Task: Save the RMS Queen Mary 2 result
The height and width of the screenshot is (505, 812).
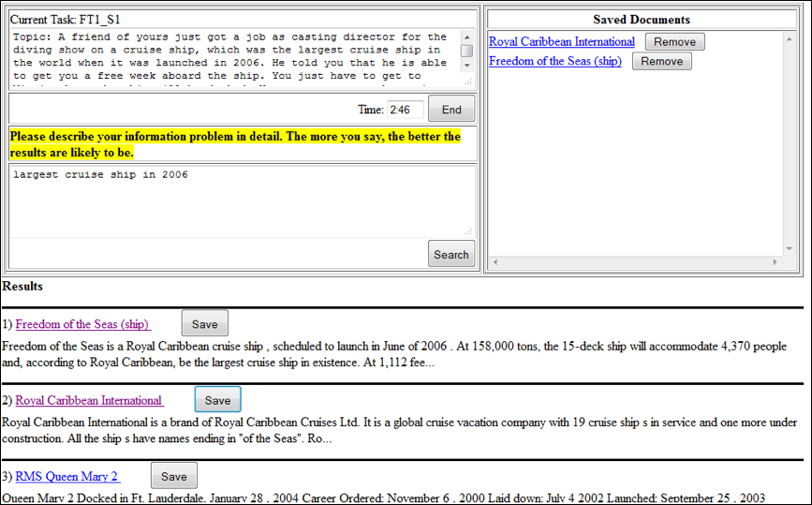Action: point(174,476)
